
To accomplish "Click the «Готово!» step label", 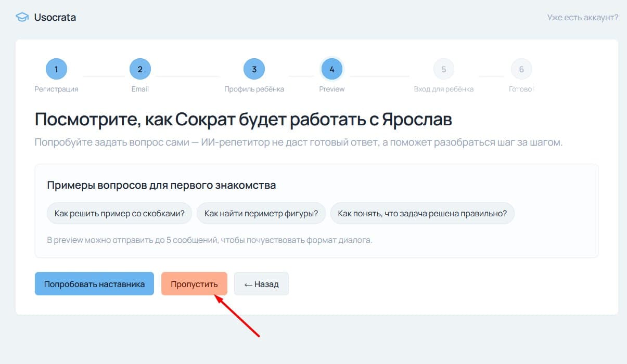I will point(521,88).
